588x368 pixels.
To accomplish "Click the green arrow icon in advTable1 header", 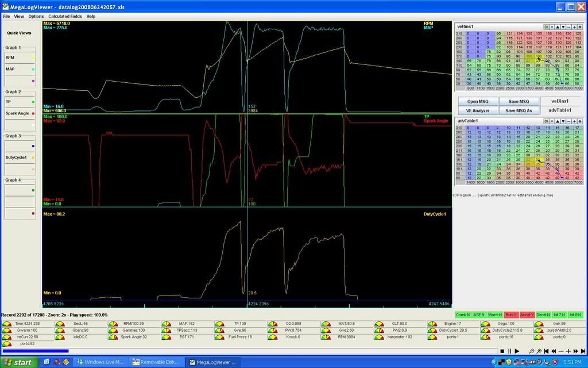I will (547, 121).
